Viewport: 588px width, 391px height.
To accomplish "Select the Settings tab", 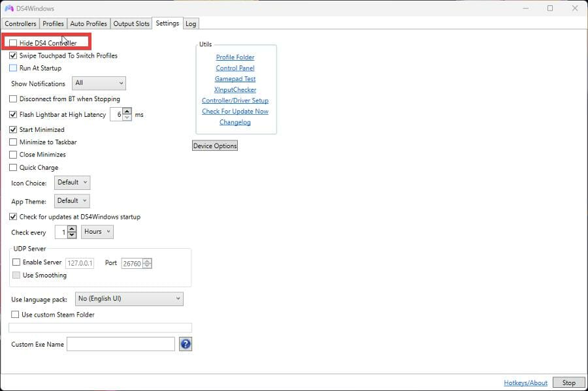I will [167, 23].
